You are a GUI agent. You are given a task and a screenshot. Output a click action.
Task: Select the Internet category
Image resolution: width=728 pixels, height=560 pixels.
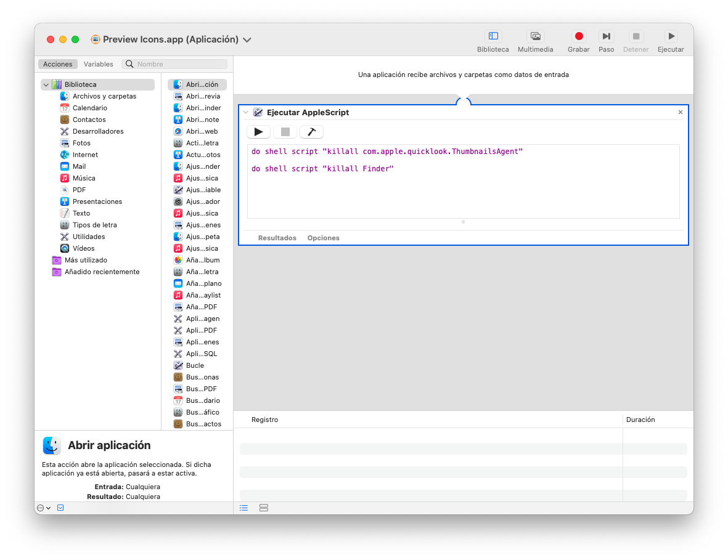(80, 155)
